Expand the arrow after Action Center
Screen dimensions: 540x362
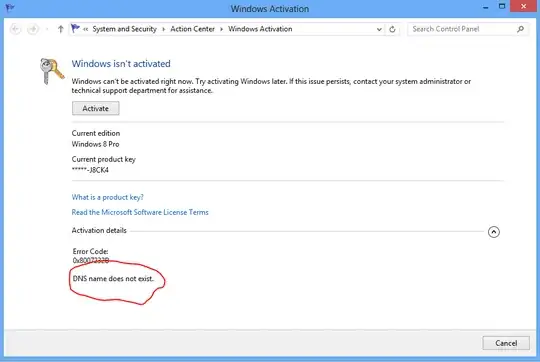point(221,29)
